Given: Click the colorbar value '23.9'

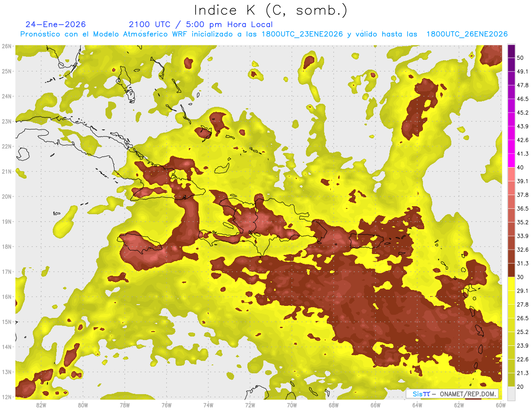Looking at the screenshot, I should 523,345.
